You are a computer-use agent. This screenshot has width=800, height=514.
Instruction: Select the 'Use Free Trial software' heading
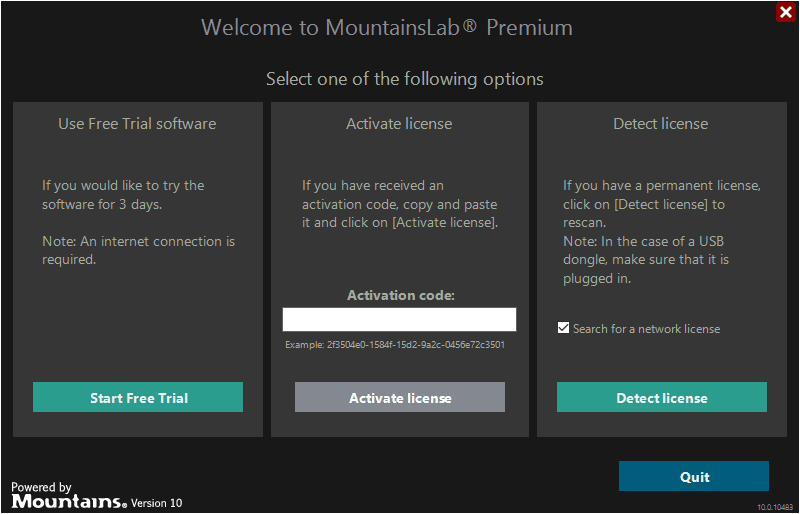137,124
